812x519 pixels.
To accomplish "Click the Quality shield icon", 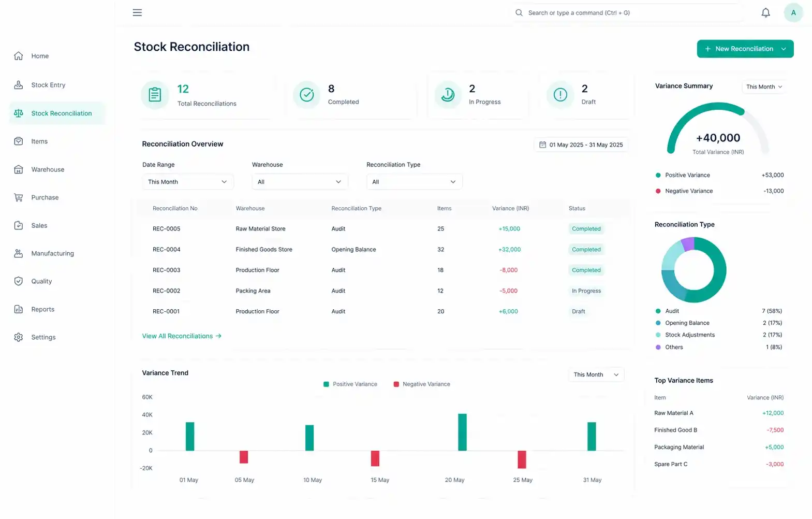I will 19,281.
